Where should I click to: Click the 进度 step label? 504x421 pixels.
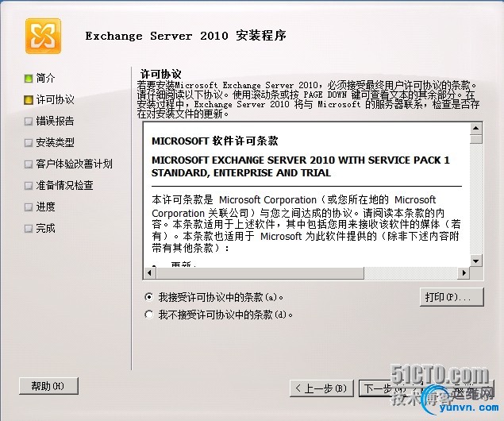pos(46,207)
